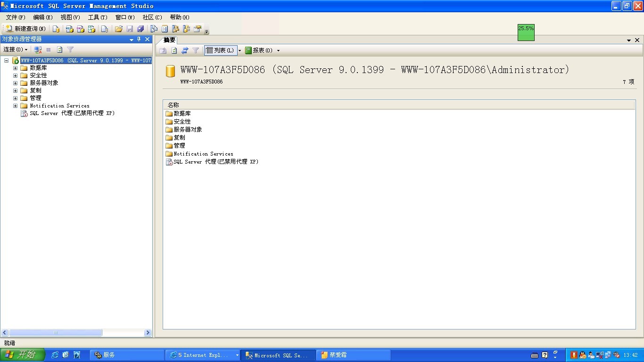Open a Database Engine query from toolbar
This screenshot has width=644, height=362.
pos(56,29)
